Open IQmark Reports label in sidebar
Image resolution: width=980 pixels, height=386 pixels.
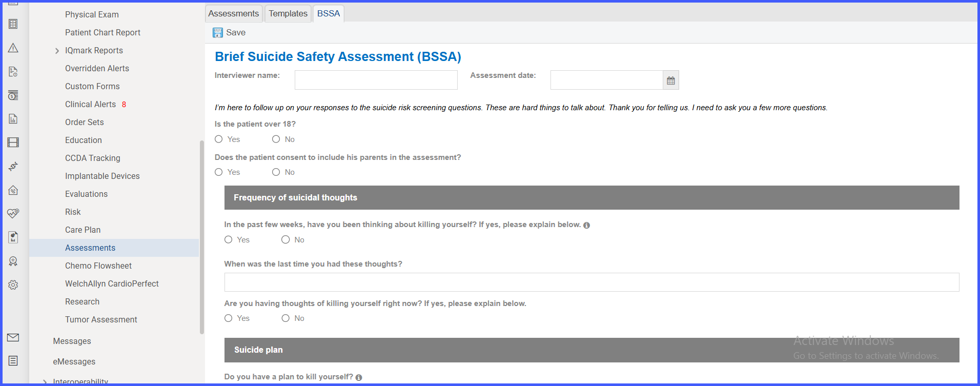pos(94,50)
